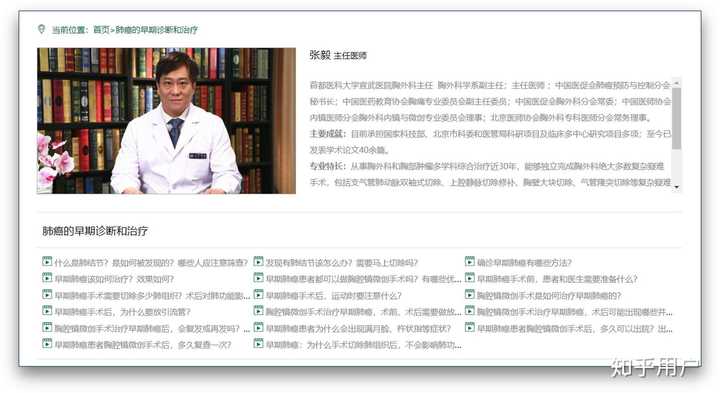
Task: Click the video icon next to 确诊早期肺癌有哪些方法
Action: coord(470,262)
